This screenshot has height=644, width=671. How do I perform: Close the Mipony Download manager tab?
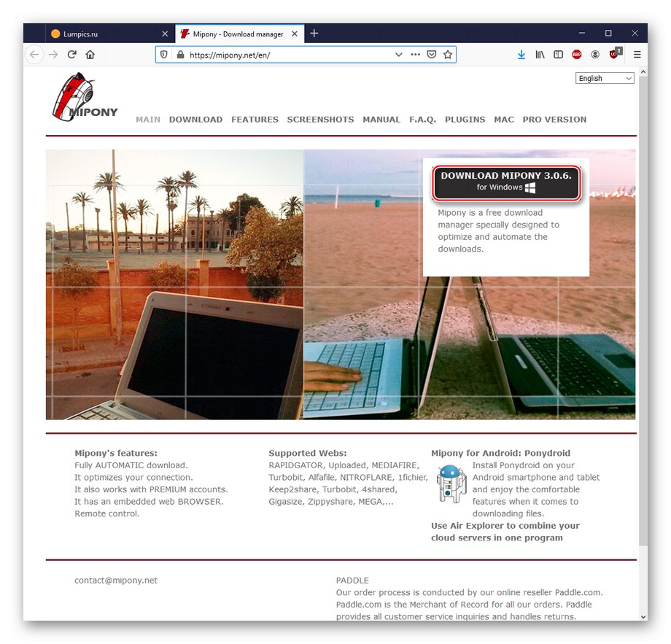[x=295, y=34]
